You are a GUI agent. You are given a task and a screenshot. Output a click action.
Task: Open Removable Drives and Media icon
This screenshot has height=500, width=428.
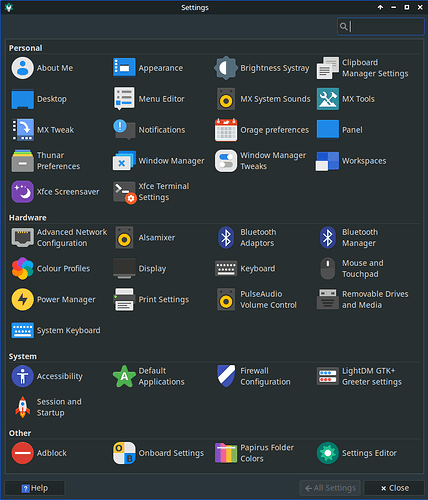328,300
